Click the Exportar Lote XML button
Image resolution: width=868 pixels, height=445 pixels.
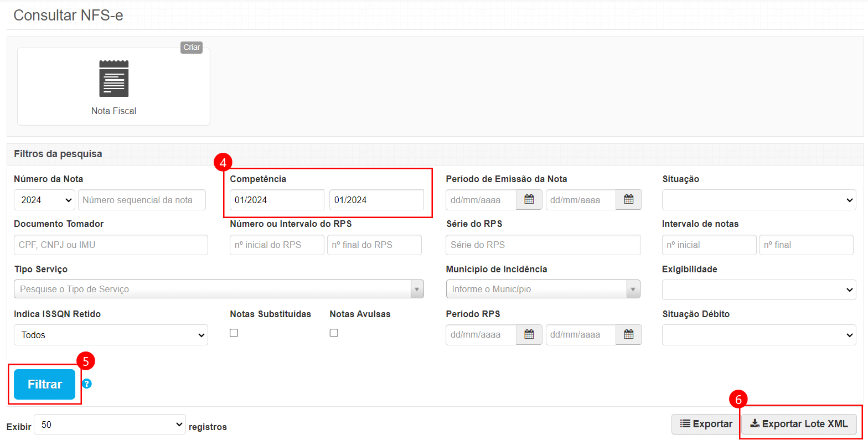tap(799, 424)
